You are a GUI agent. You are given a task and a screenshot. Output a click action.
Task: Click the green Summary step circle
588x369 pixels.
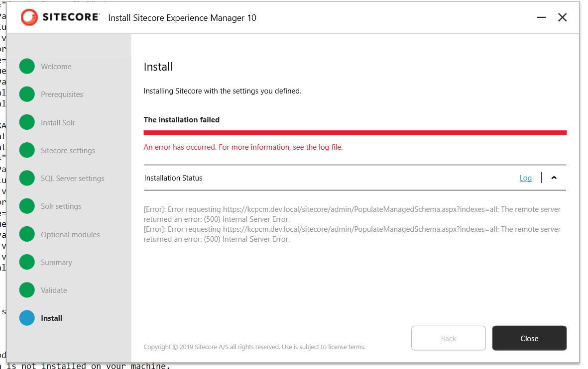27,262
